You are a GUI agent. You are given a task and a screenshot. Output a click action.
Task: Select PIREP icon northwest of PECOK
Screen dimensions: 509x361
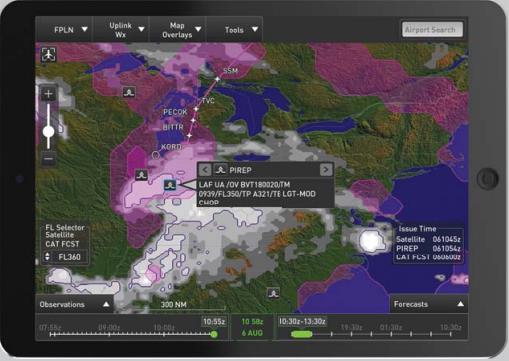(129, 92)
